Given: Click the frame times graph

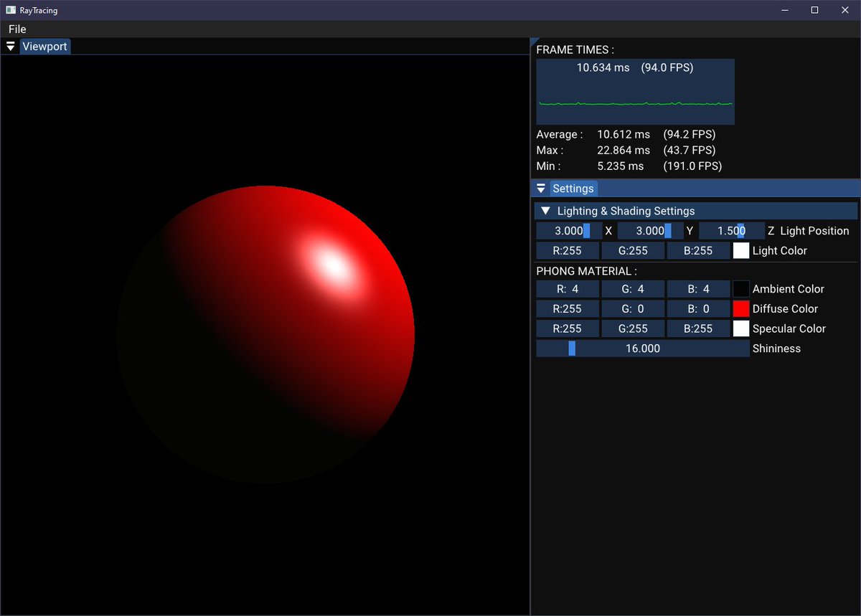Looking at the screenshot, I should (636, 92).
